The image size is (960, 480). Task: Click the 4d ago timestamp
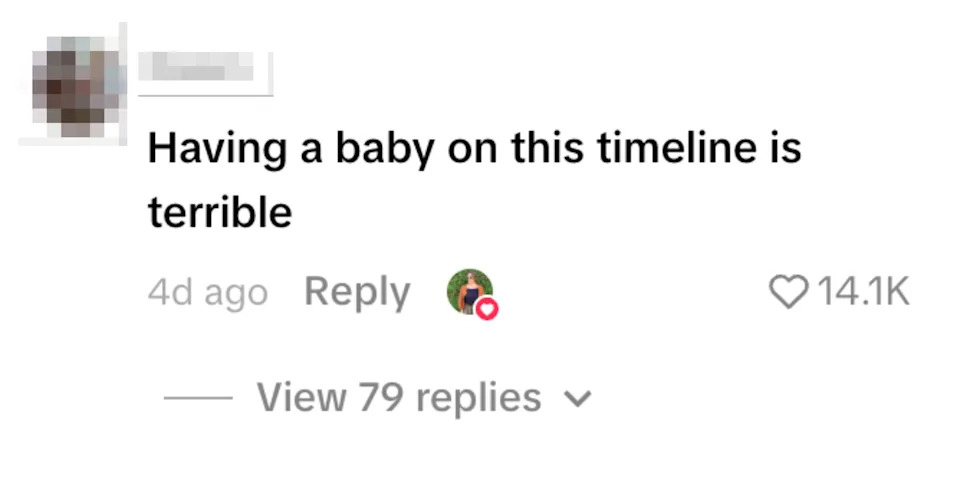[x=208, y=293]
